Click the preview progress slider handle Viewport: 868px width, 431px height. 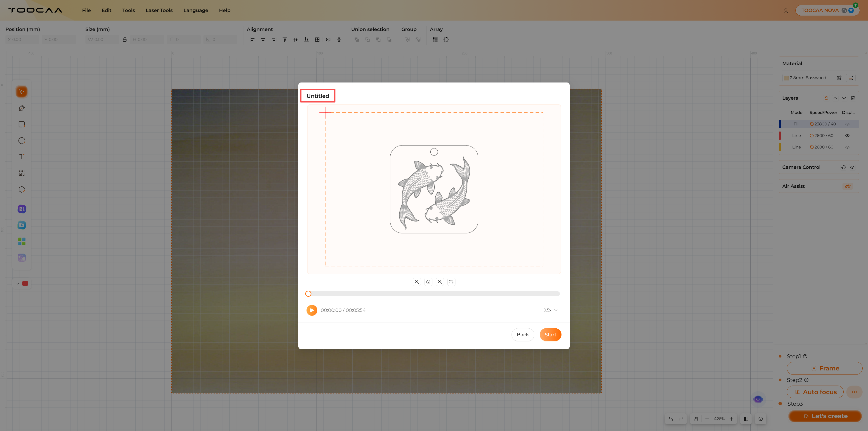point(308,294)
